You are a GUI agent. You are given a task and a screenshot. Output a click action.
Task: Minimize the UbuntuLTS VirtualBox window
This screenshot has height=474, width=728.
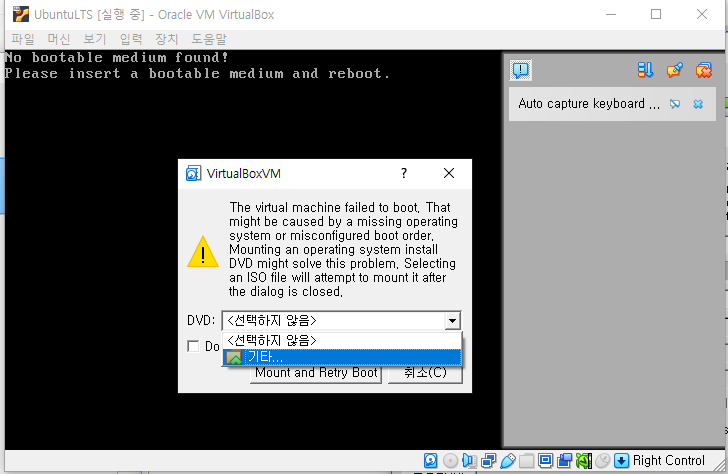pos(611,14)
